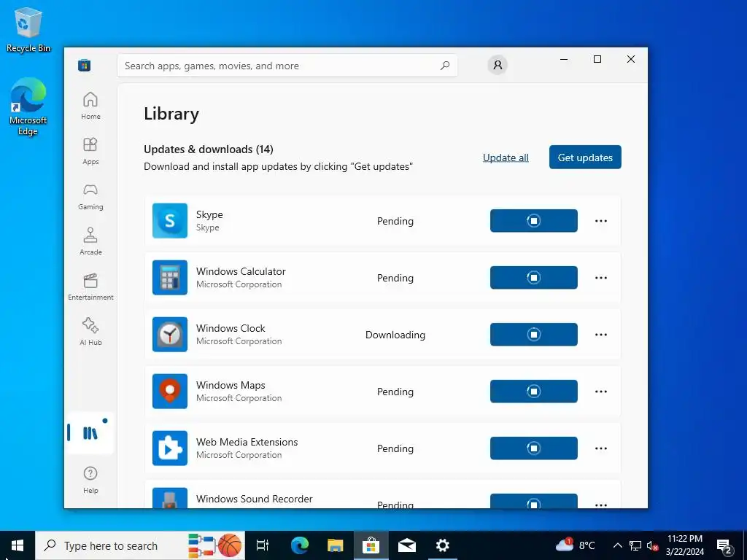Open the Apps section in sidebar
The height and width of the screenshot is (560, 747).
(90, 151)
